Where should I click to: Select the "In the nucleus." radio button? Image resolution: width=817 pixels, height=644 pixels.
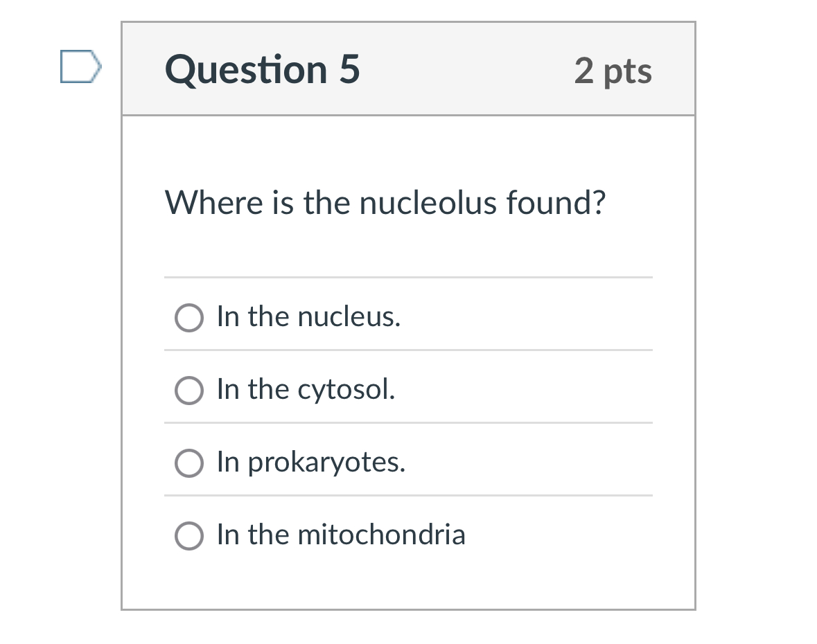click(188, 318)
